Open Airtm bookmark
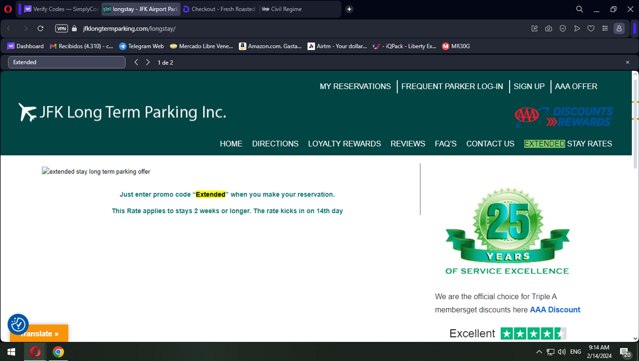Viewport: 639px width, 361px height. [337, 46]
